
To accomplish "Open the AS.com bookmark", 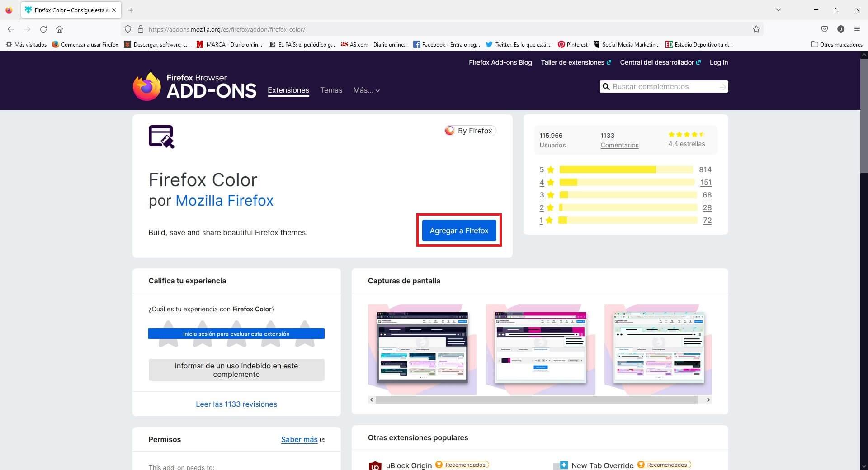I will 374,44.
